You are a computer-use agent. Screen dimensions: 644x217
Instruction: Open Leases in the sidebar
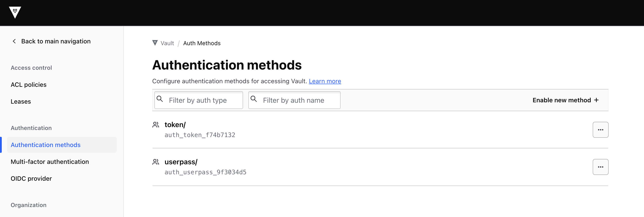(x=21, y=101)
